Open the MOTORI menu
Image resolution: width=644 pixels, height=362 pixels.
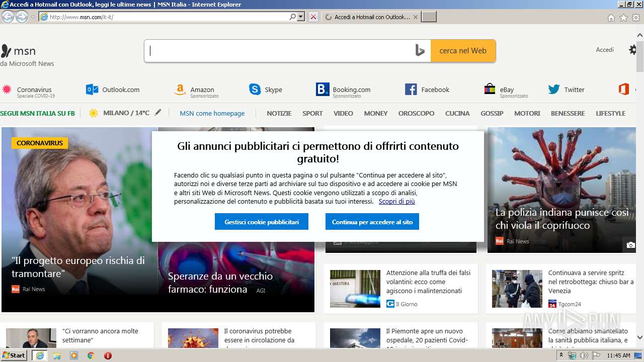[527, 113]
